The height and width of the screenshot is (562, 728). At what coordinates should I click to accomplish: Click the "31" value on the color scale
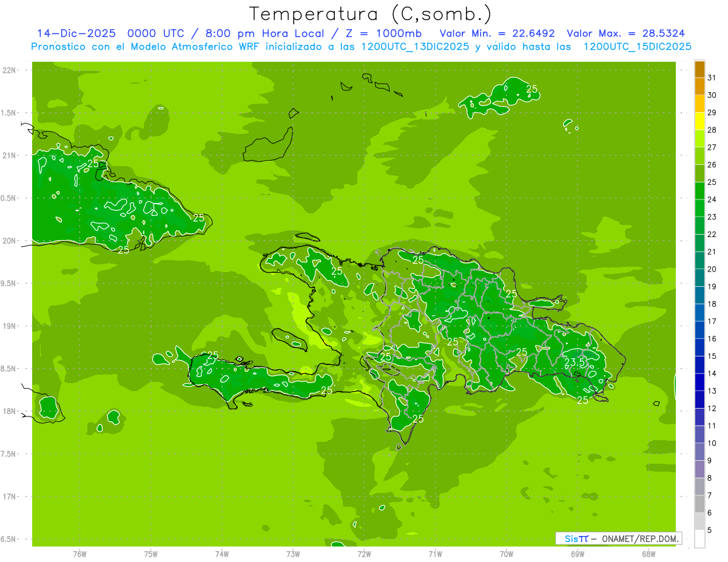pos(712,78)
